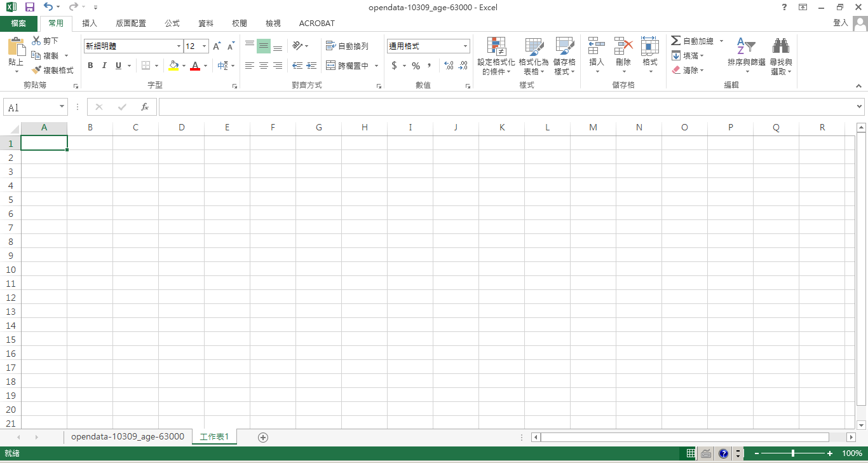Toggle Wrap Text (自動換列)
Viewport: 868px width, 463px height.
[347, 46]
